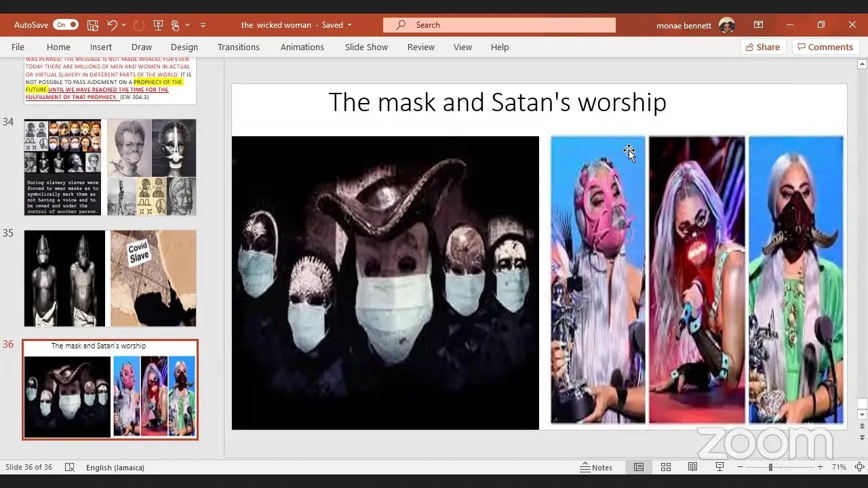The height and width of the screenshot is (488, 868).
Task: Click the spell check icon in status bar
Action: 69,468
